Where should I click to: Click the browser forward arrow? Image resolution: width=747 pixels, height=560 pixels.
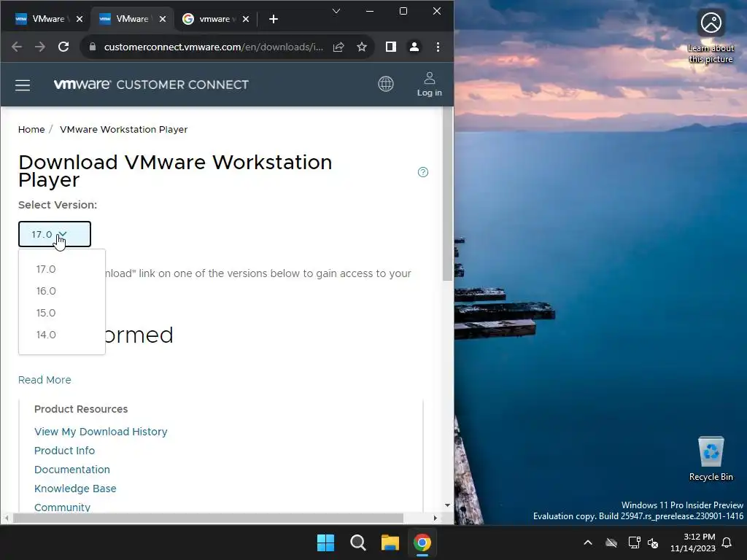(40, 47)
